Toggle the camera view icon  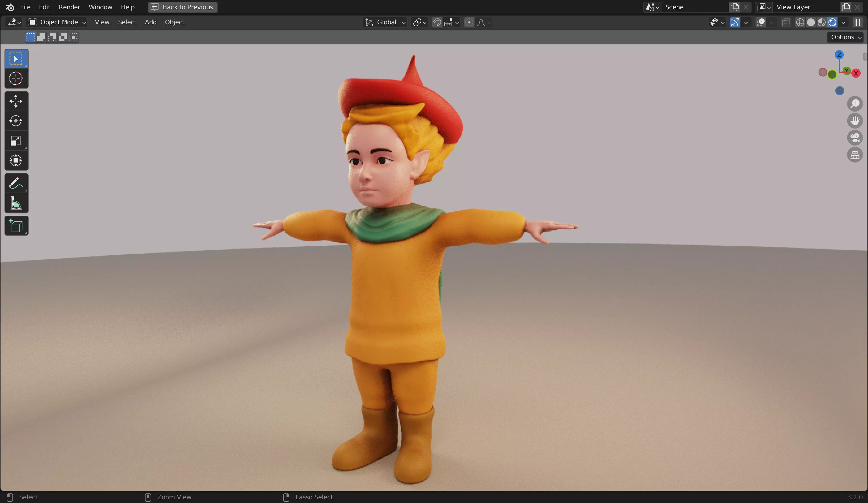(x=855, y=138)
